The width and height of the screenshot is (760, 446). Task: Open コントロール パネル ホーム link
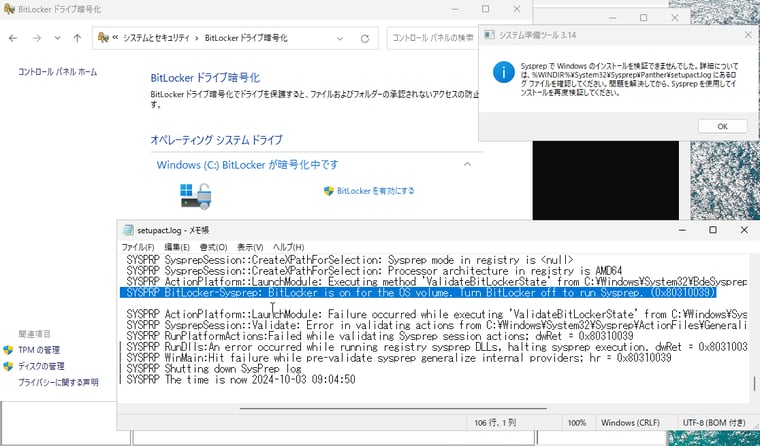coord(58,72)
